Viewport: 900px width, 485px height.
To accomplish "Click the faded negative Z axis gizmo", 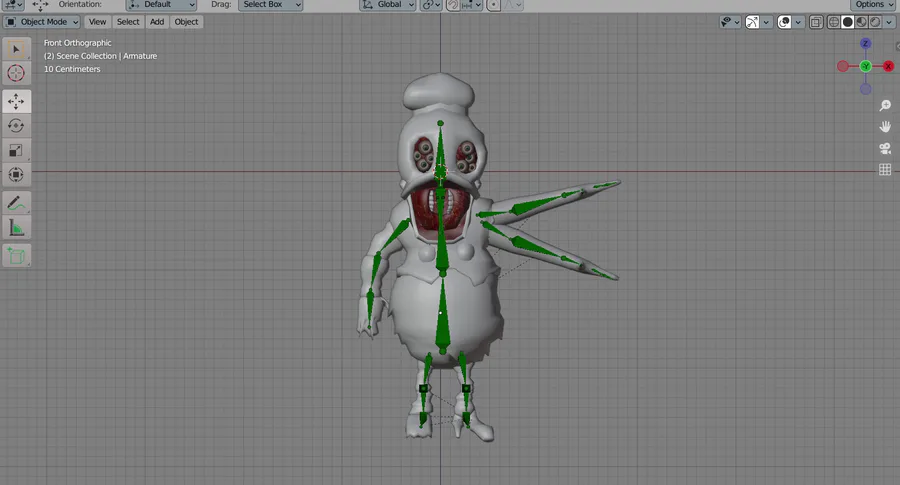I will [866, 89].
